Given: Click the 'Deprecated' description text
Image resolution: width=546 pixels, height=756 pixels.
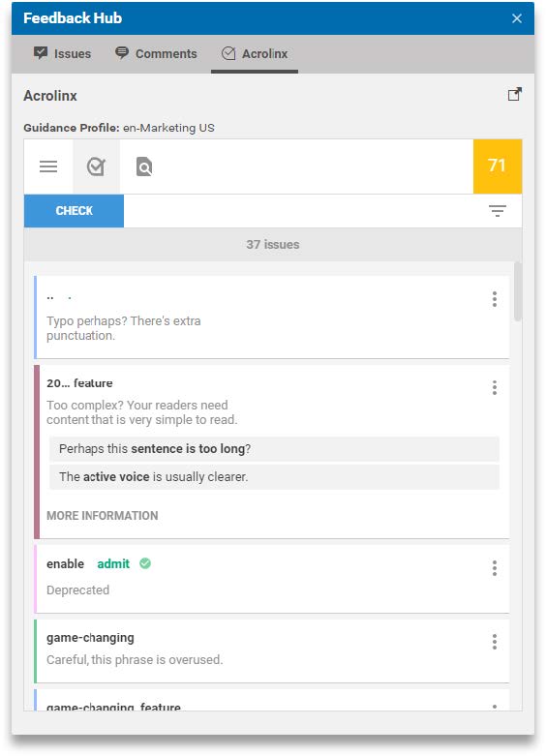Looking at the screenshot, I should [77, 590].
